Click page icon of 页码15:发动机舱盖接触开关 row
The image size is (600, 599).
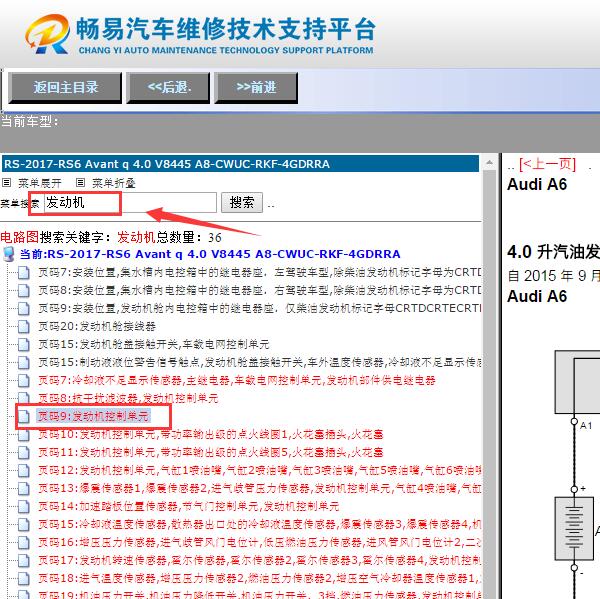(x=24, y=345)
